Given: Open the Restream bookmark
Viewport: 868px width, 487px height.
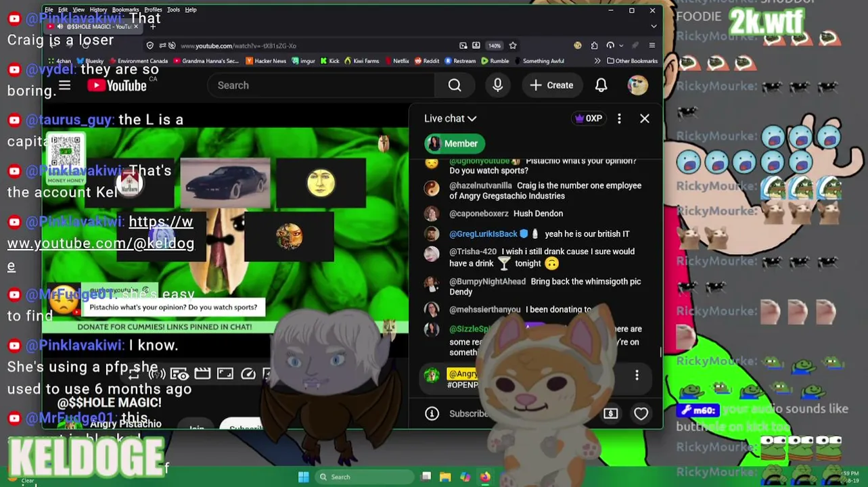Looking at the screenshot, I should (460, 61).
